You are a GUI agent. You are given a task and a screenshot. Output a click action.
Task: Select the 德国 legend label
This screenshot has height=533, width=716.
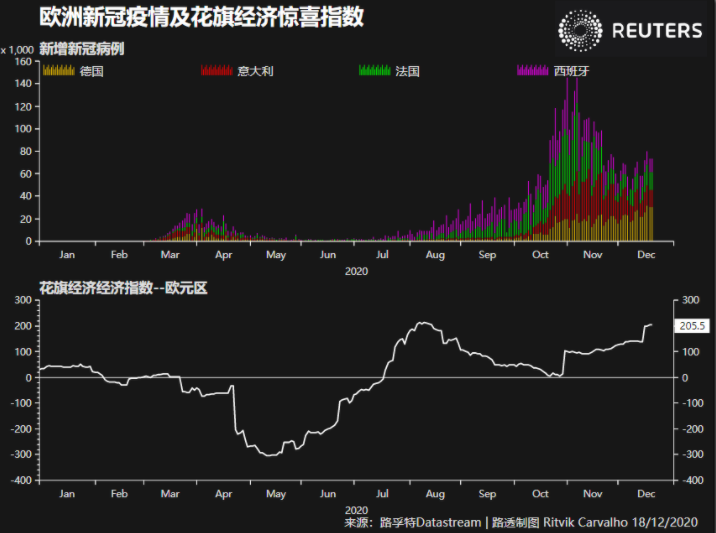pos(91,71)
